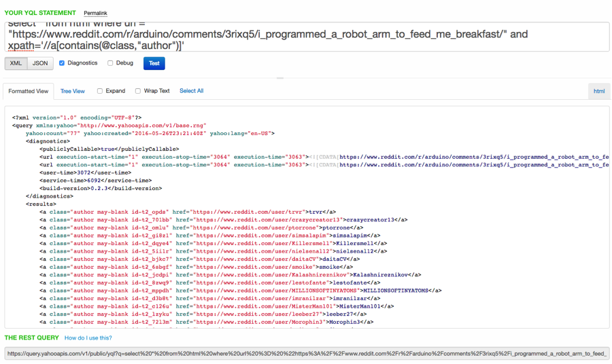Click the results opening tag line
This screenshot has height=364, width=612.
pyautogui.click(x=41, y=204)
